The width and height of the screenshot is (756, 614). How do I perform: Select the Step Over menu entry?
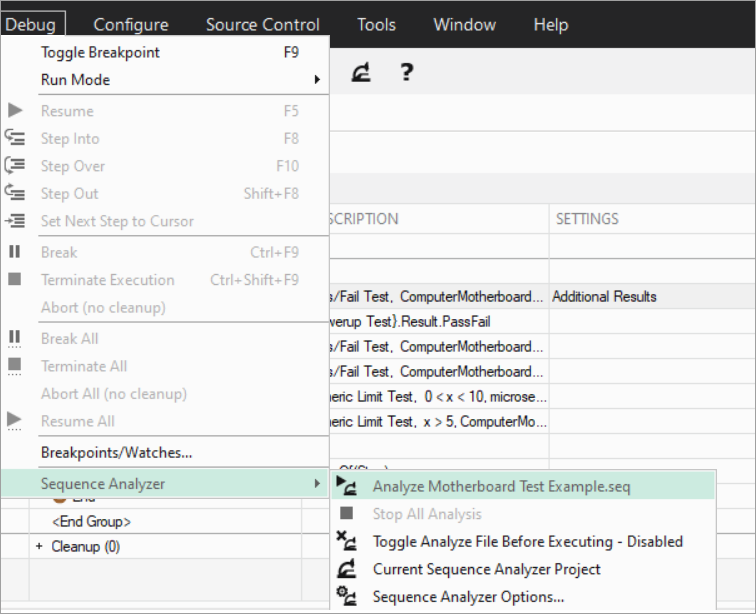pyautogui.click(x=165, y=166)
